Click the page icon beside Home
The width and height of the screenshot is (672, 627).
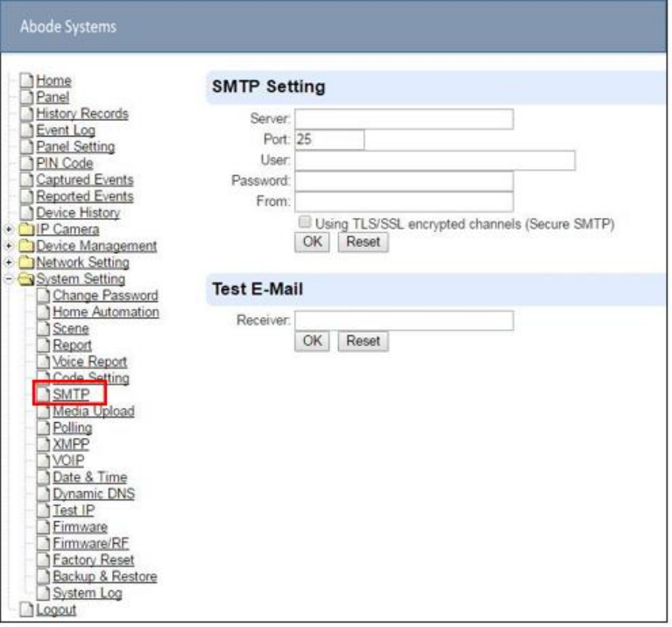point(26,81)
